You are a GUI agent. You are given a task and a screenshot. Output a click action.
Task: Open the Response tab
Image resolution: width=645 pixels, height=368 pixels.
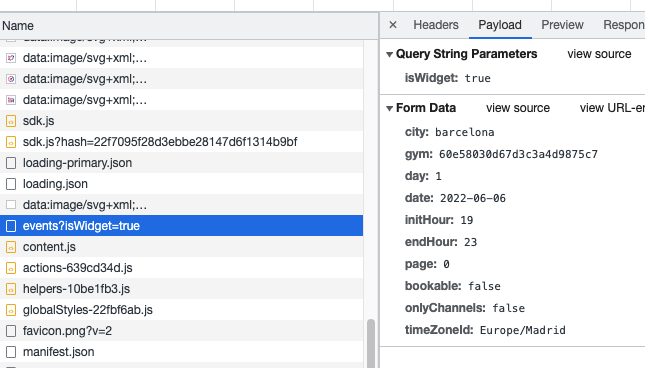pyautogui.click(x=624, y=25)
